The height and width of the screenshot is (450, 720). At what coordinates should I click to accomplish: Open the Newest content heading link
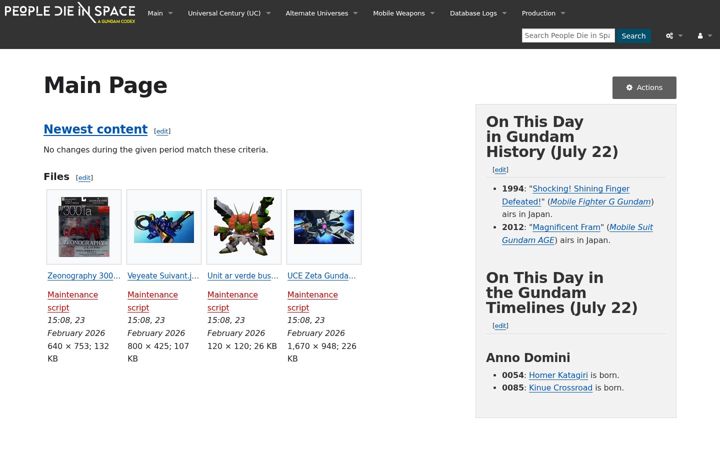(x=96, y=129)
